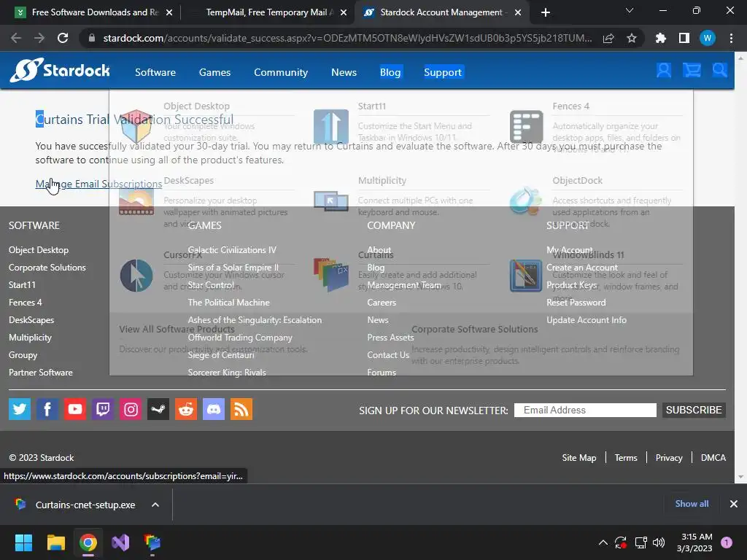The height and width of the screenshot is (560, 747).
Task: Open Stardock Twitter page icon
Action: (20, 409)
